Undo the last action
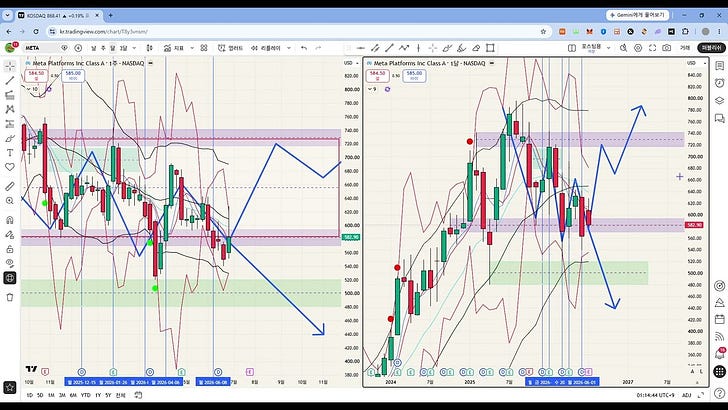Viewport: 728px width, 410px height. click(x=304, y=48)
